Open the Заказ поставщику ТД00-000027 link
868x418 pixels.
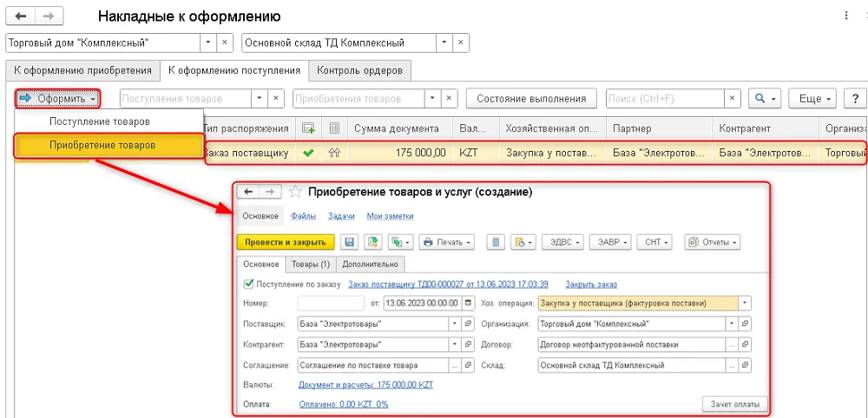click(448, 284)
